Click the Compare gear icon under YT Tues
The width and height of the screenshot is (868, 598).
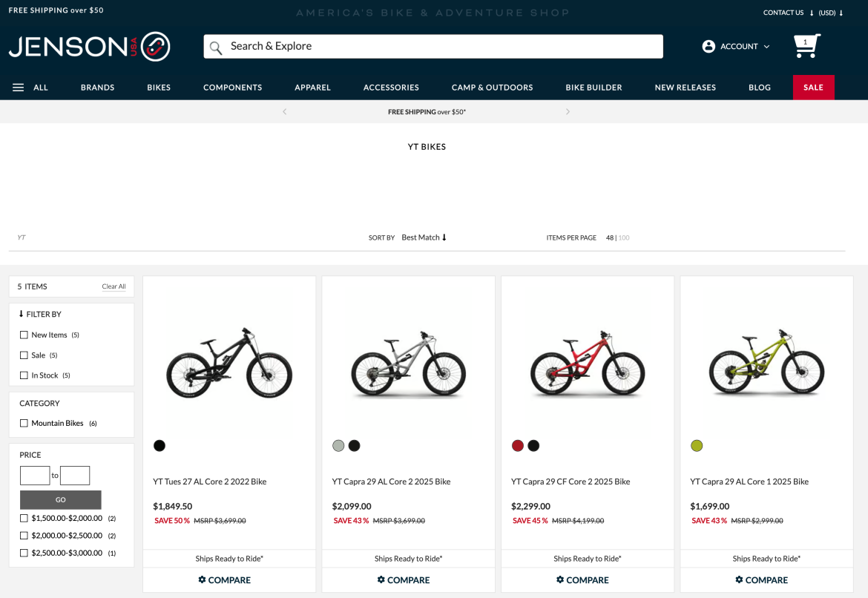[x=200, y=579]
